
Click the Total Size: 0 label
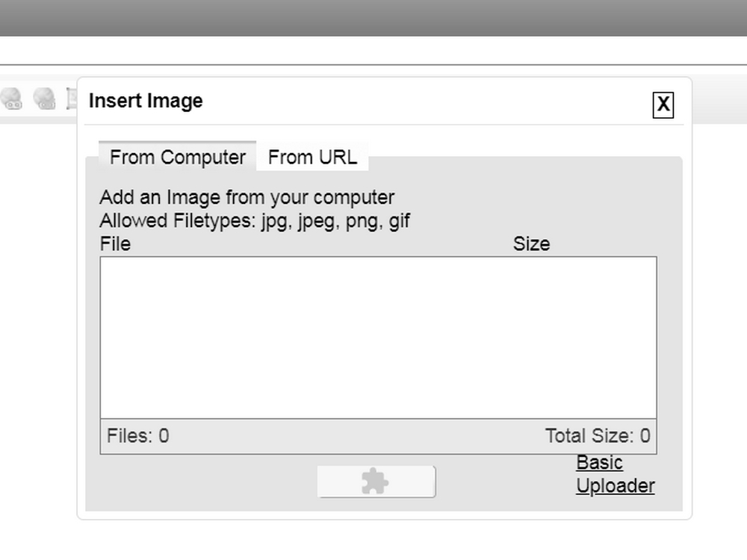pyautogui.click(x=598, y=436)
